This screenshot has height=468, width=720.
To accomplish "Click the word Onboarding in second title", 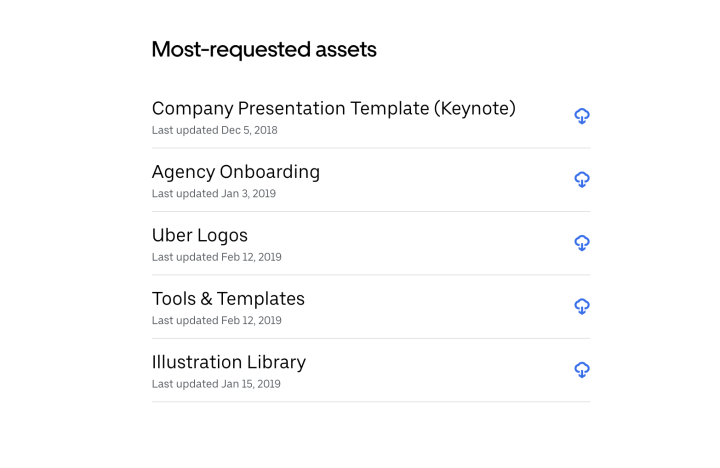I will (x=270, y=172).
